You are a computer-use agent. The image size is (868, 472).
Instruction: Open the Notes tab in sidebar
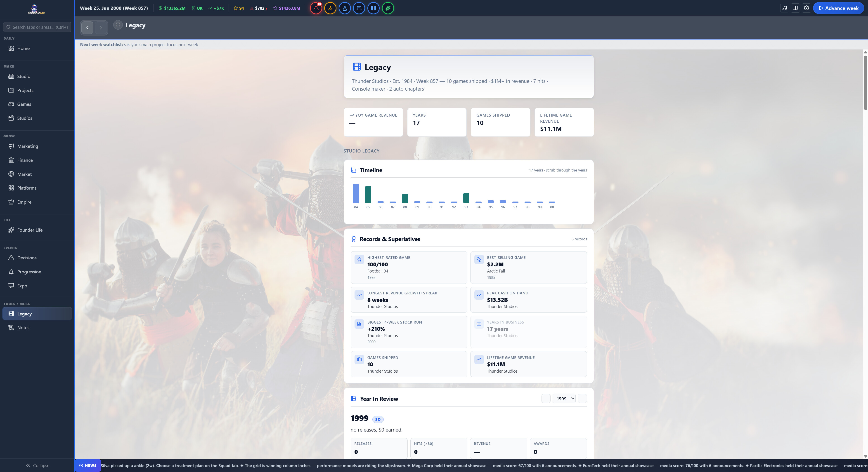(x=37, y=328)
